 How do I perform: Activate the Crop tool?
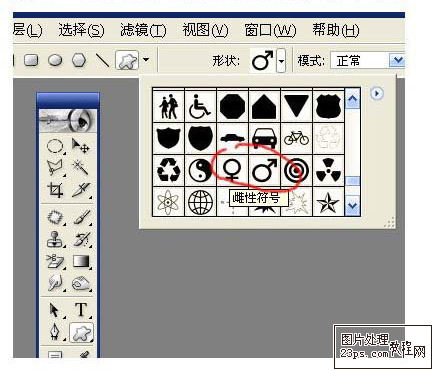(55, 190)
